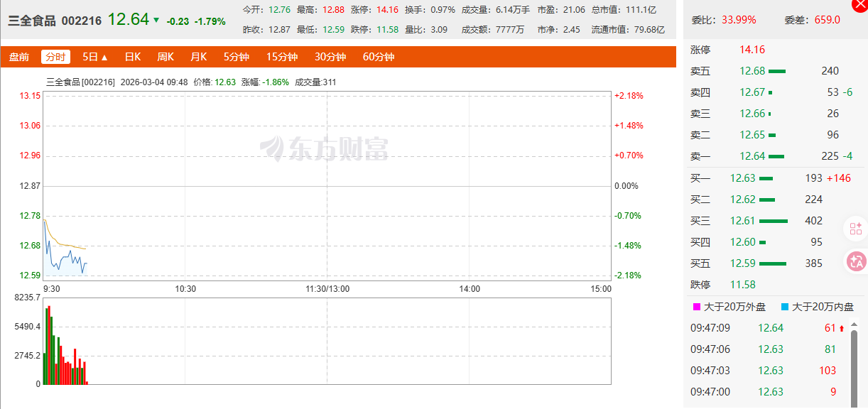Click the current price 12.64 in header
Image resolution: width=868 pixels, height=409 pixels.
129,19
